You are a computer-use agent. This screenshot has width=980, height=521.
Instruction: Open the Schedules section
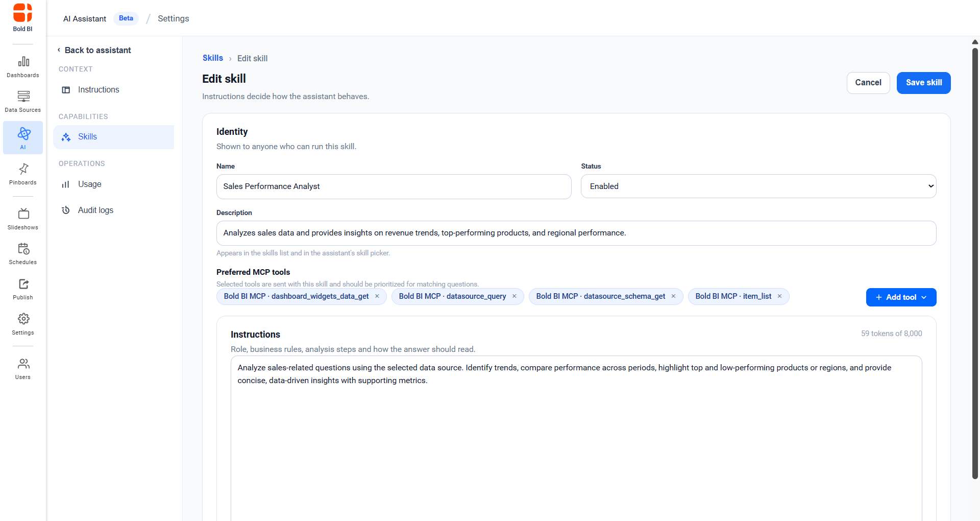coord(23,254)
